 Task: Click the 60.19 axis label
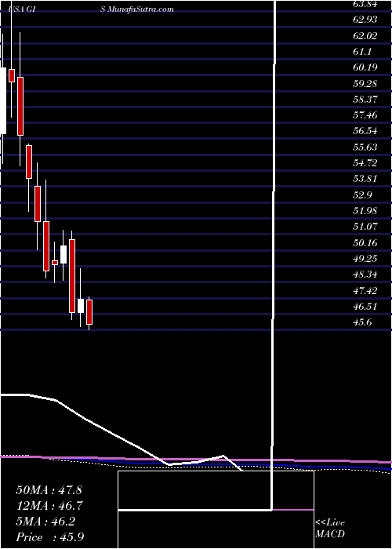pyautogui.click(x=365, y=67)
